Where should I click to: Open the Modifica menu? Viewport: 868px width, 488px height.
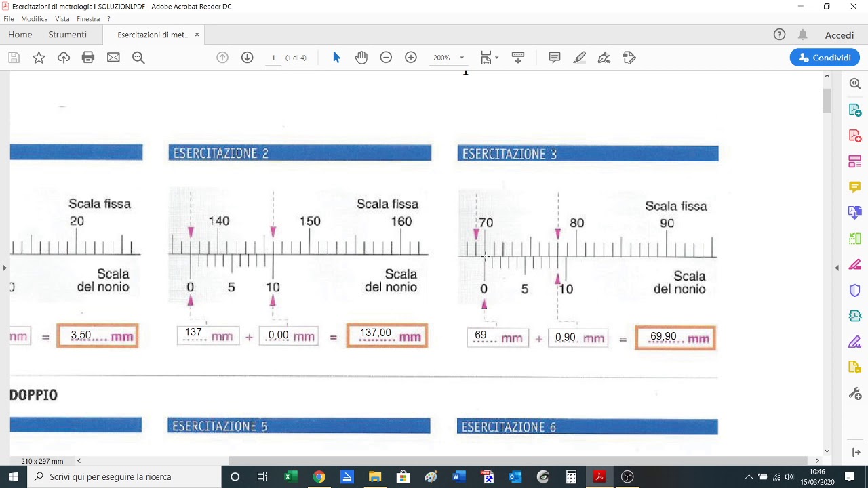[x=35, y=19]
